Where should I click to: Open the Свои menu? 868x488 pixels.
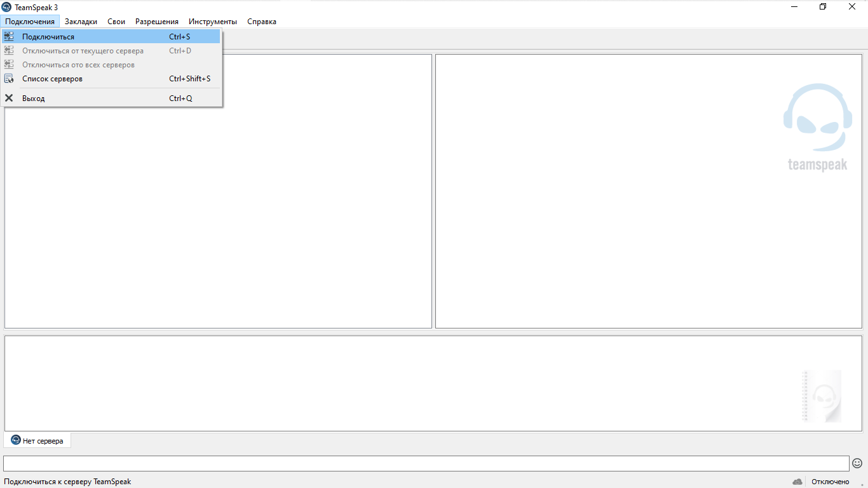click(116, 22)
